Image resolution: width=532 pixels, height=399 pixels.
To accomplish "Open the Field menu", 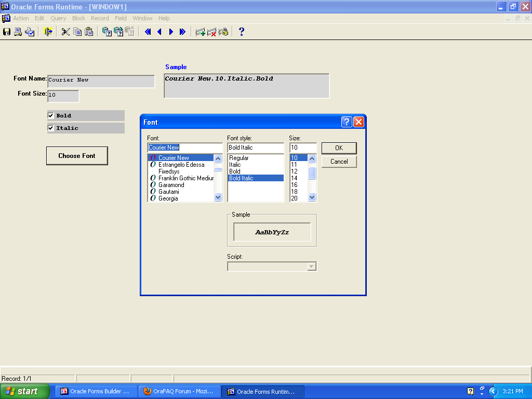I will click(121, 18).
